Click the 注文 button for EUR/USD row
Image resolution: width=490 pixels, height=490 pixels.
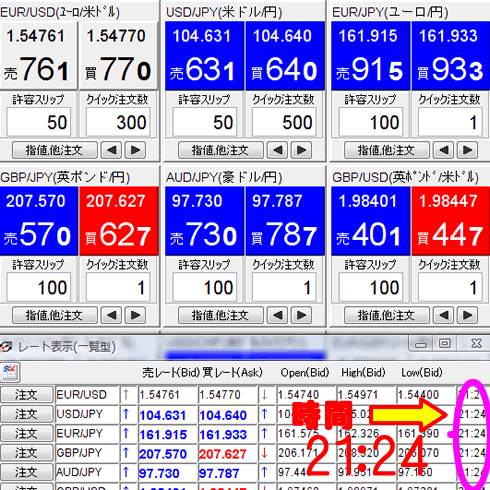point(27,395)
